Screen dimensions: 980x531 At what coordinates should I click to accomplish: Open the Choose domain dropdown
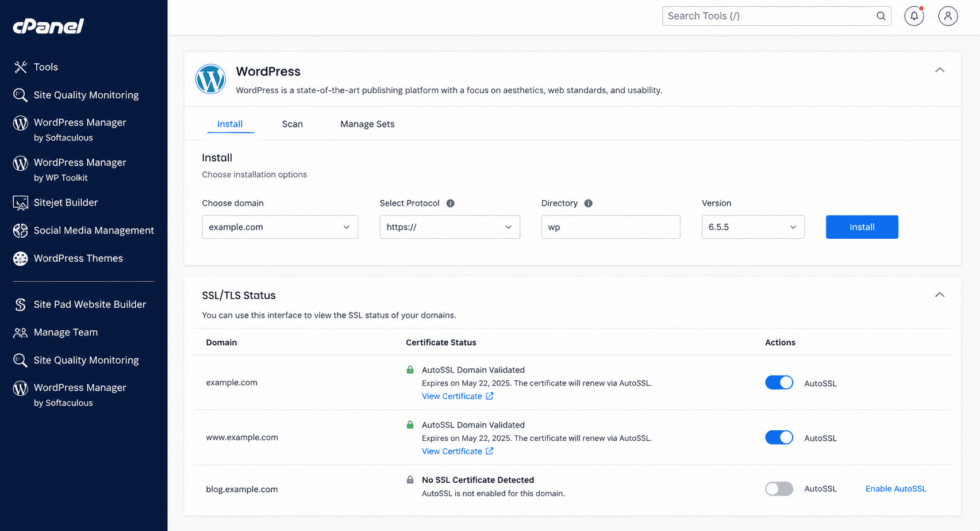280,227
